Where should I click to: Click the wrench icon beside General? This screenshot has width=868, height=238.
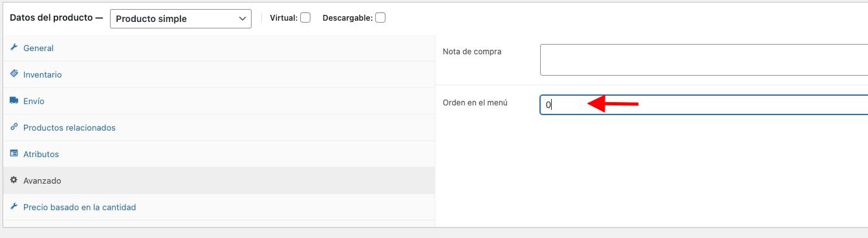tap(14, 48)
